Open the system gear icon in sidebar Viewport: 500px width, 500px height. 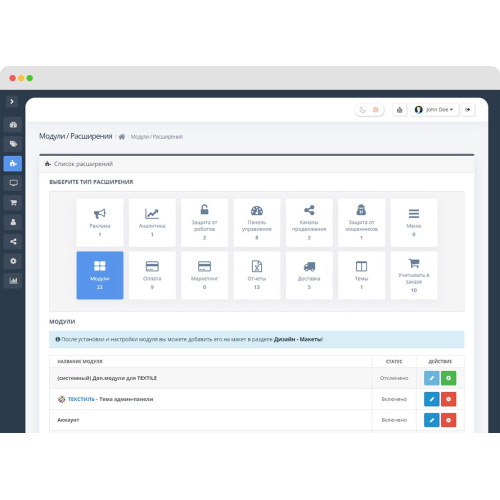[13, 261]
